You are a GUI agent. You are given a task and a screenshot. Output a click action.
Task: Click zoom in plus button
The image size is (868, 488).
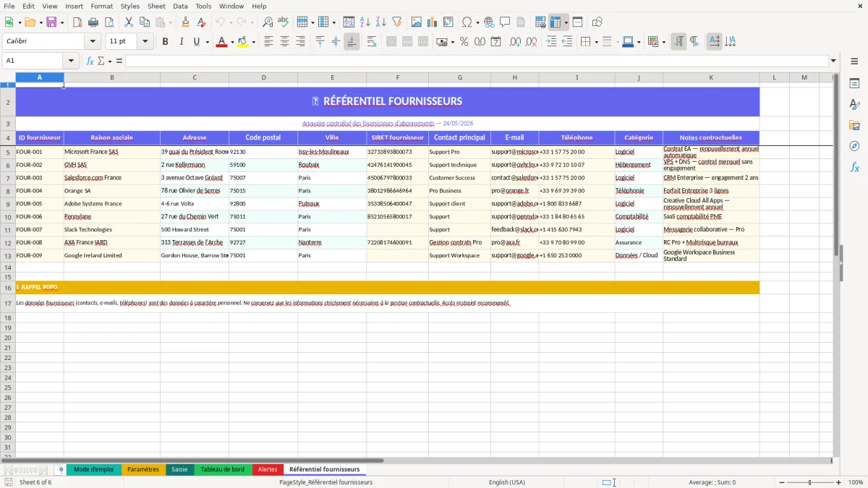(x=840, y=482)
